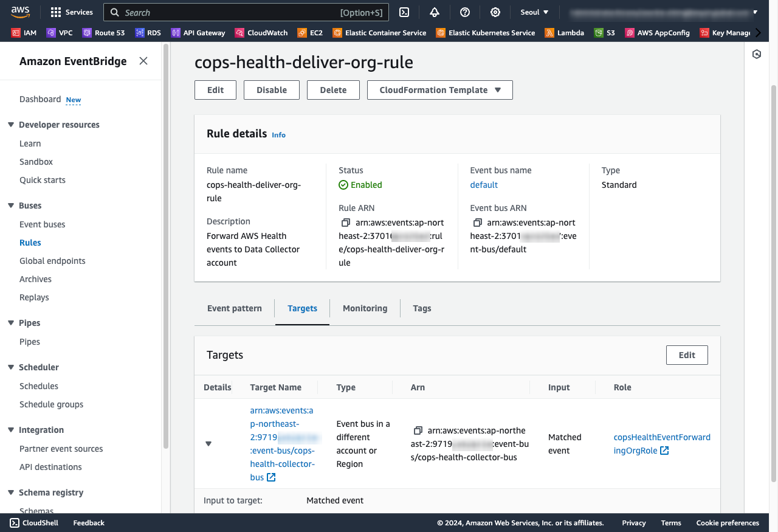Copy the Event bus ARN

[x=477, y=223]
